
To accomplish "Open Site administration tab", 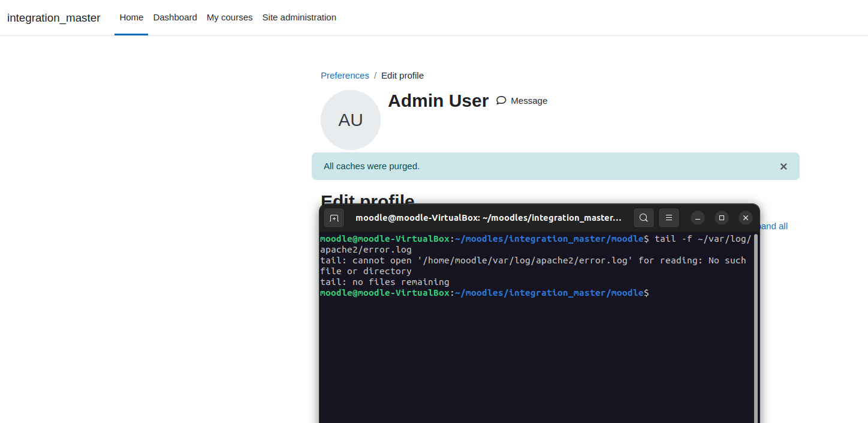I will tap(299, 17).
